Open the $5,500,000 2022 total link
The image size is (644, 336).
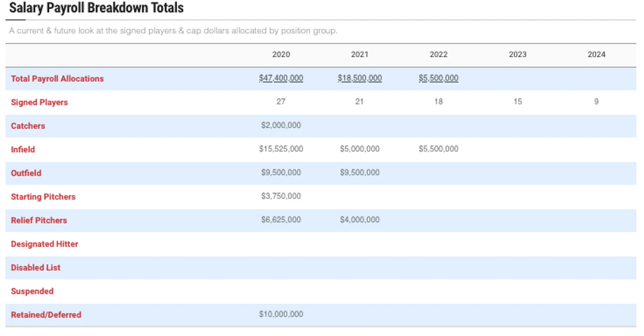(438, 78)
